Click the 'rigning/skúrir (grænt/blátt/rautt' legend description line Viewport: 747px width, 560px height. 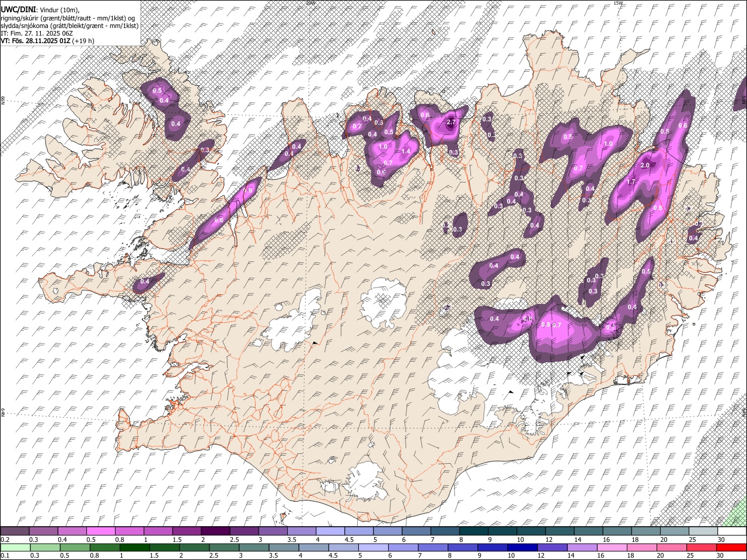[68, 17]
